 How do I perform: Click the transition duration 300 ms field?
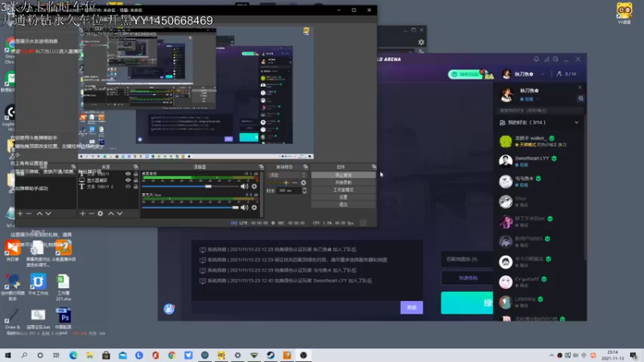click(289, 191)
